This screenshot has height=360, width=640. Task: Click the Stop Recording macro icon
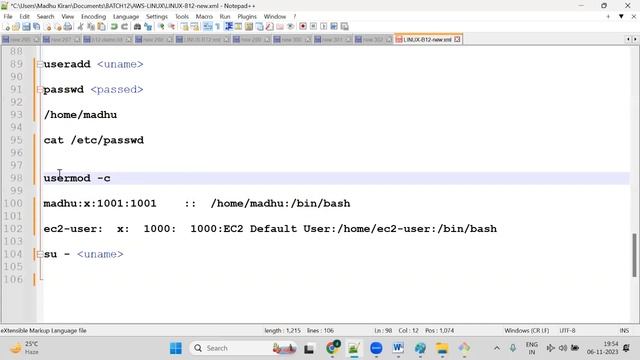coord(313,27)
